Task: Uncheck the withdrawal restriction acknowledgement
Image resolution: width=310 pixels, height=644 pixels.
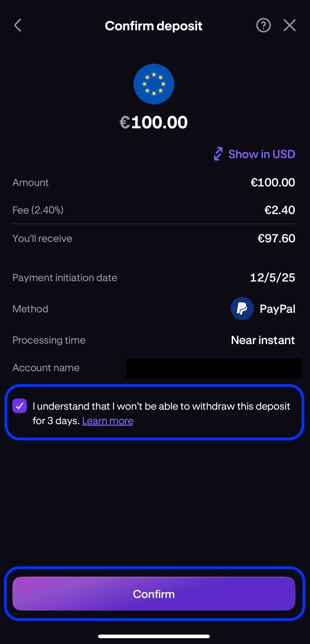Action: (20, 406)
